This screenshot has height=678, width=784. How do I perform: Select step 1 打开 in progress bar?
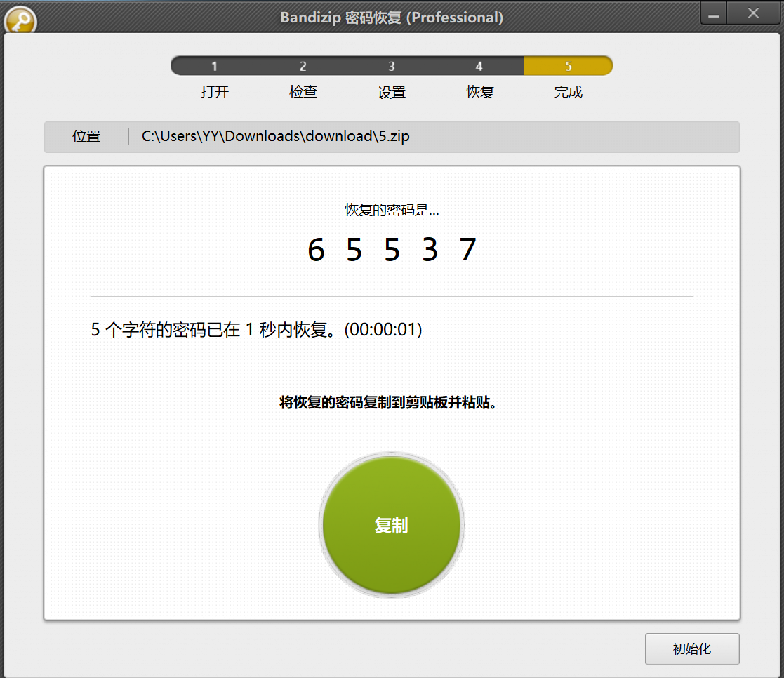[x=215, y=66]
